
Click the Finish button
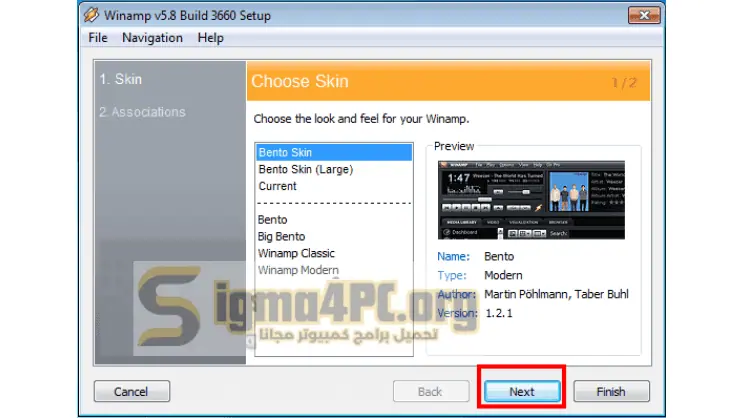(611, 391)
